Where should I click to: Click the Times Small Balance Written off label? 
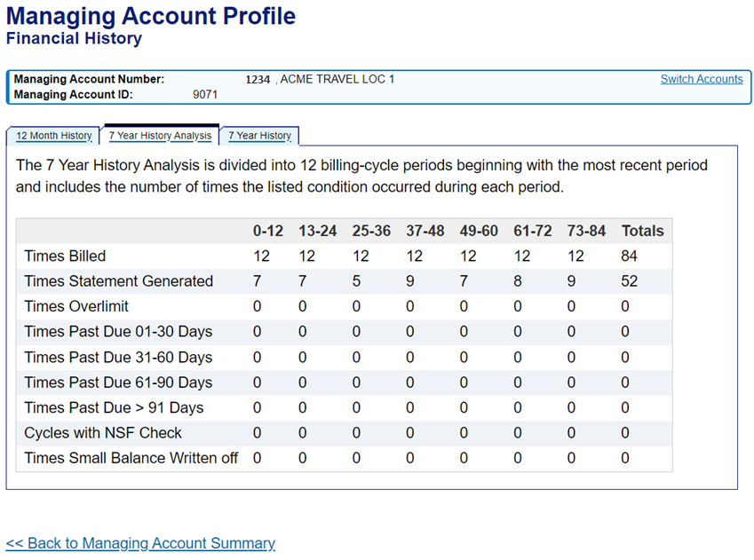pos(131,458)
